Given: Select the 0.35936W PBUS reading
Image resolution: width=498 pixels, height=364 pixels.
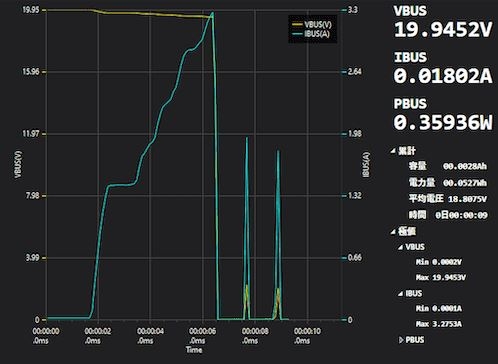Looking at the screenshot, I should point(443,122).
